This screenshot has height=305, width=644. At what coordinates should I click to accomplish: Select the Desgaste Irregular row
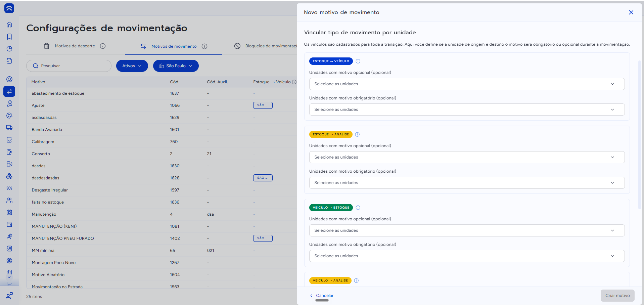(162, 190)
